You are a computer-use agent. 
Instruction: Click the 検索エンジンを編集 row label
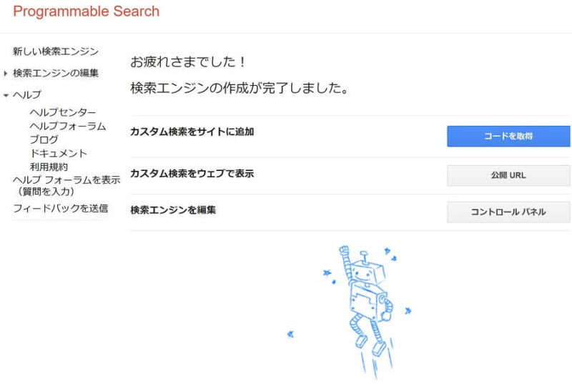(x=173, y=210)
